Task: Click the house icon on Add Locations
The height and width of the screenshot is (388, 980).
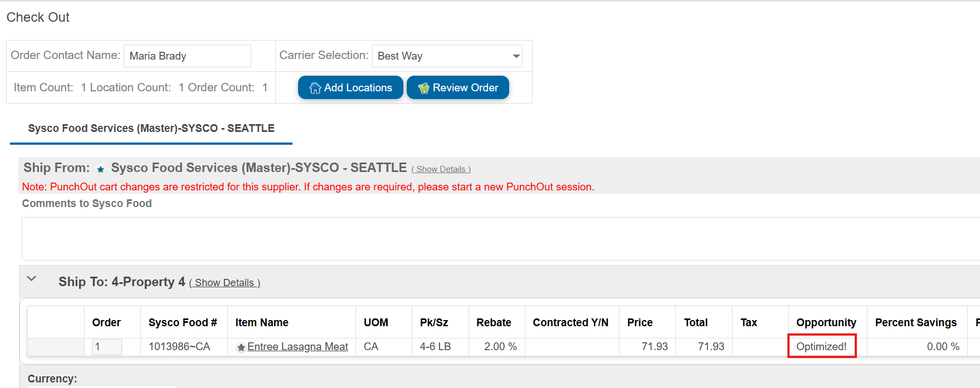Action: [315, 88]
